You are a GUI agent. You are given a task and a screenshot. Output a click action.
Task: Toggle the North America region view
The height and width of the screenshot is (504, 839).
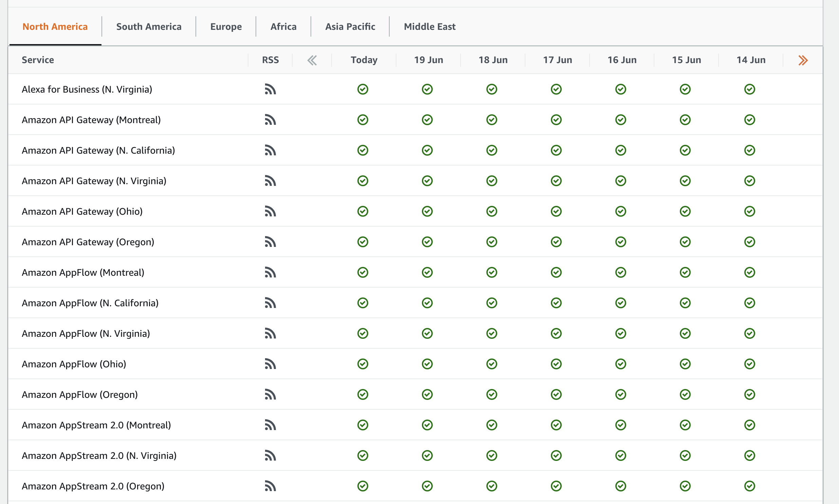(55, 26)
